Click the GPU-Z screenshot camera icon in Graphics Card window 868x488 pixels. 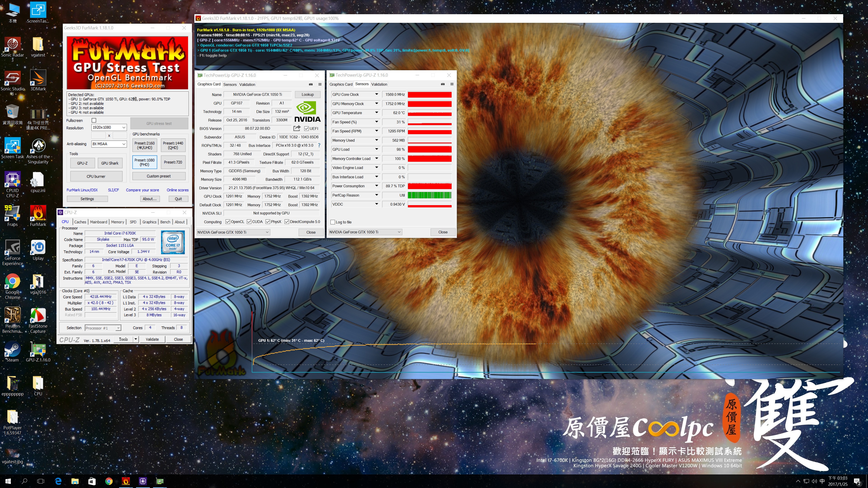point(311,84)
